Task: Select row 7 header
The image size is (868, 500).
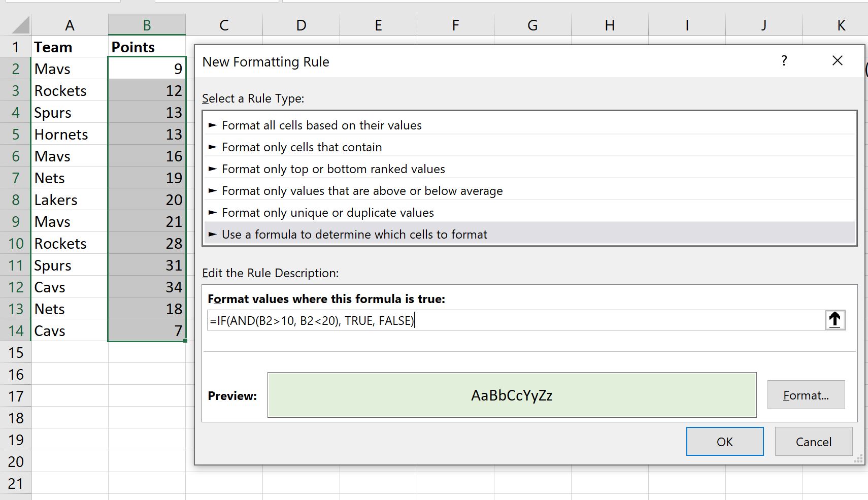Action: tap(16, 178)
